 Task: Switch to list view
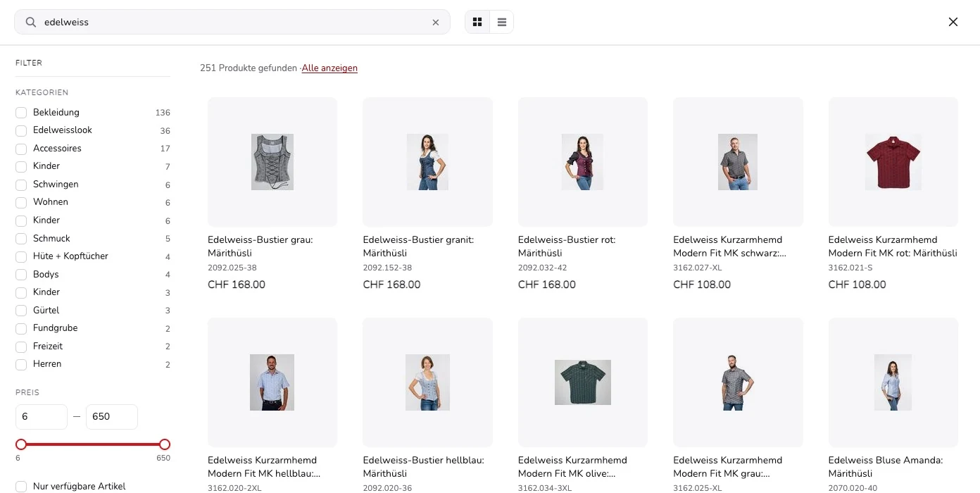click(x=502, y=22)
